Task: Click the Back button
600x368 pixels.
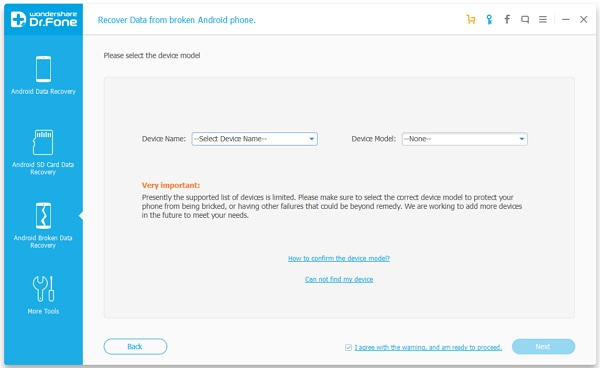Action: click(135, 347)
